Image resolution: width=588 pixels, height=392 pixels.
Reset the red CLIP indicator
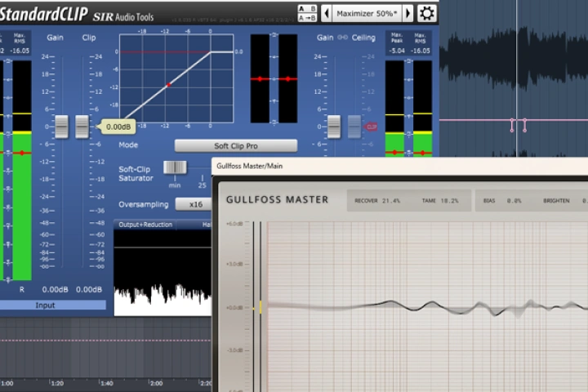(x=371, y=127)
